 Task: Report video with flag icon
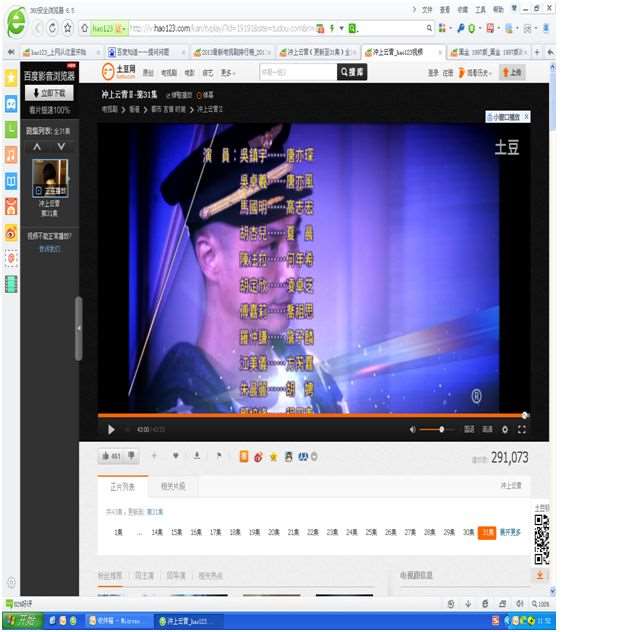pyautogui.click(x=219, y=456)
